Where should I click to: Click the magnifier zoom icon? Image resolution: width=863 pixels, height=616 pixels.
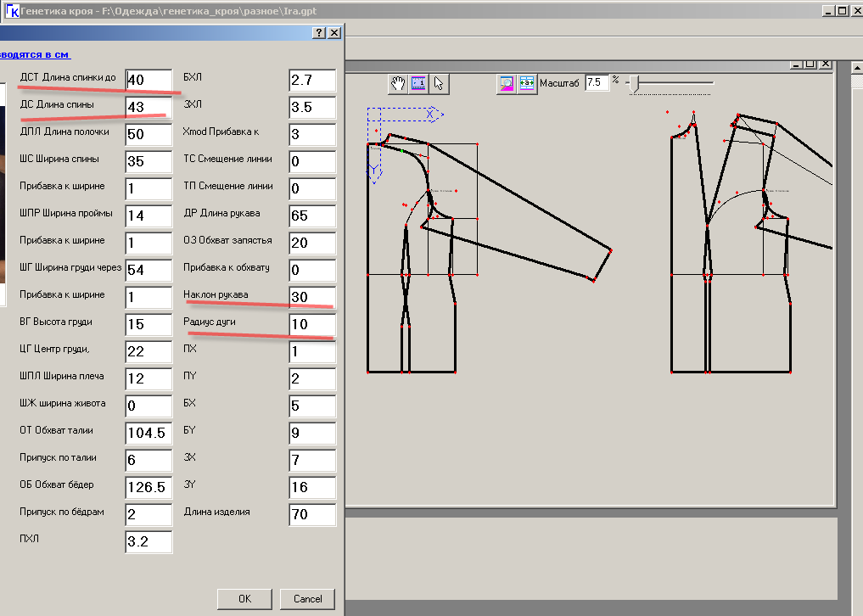507,83
